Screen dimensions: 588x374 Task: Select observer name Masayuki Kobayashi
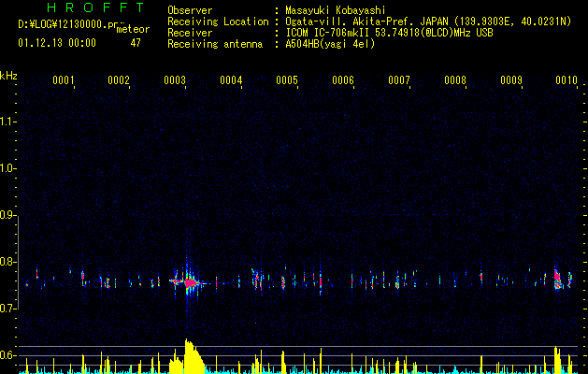coord(336,10)
